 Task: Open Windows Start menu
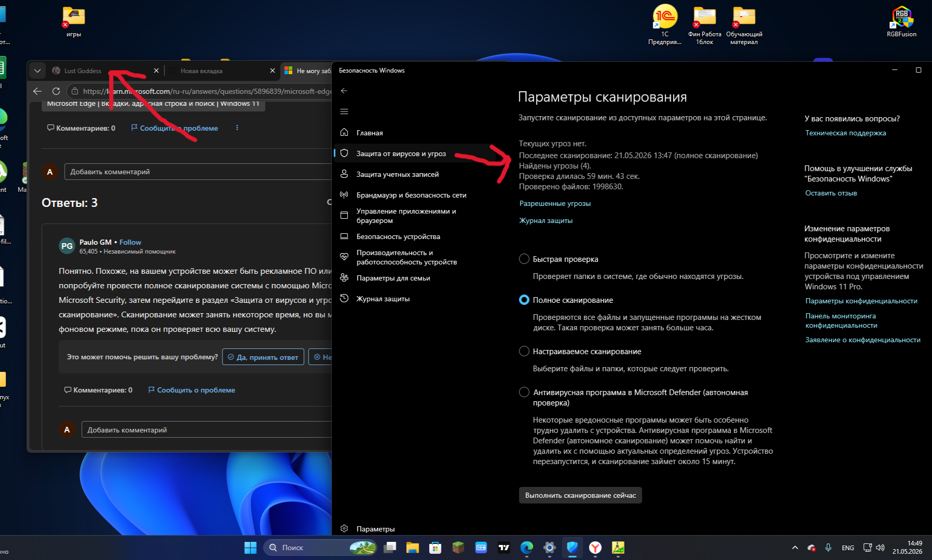point(251,548)
